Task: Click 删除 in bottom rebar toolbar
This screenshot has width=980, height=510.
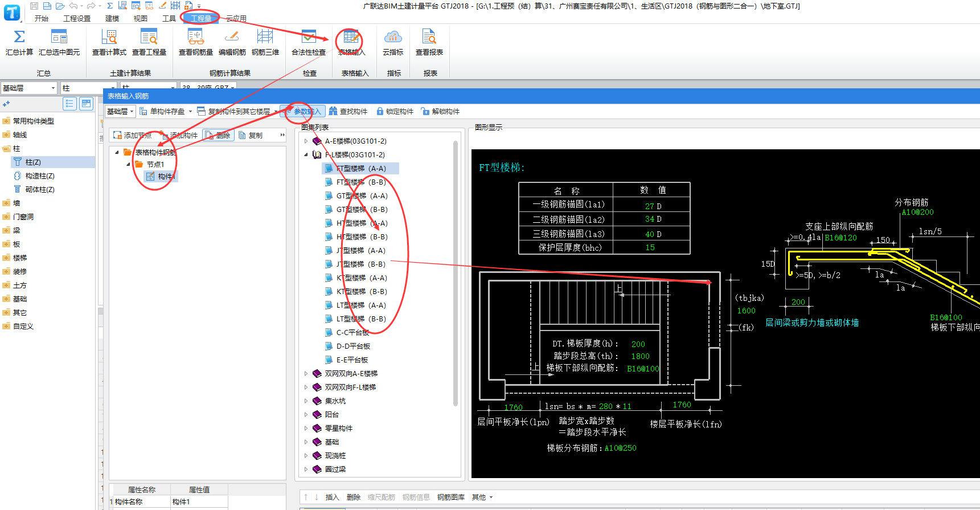Action: 354,497
